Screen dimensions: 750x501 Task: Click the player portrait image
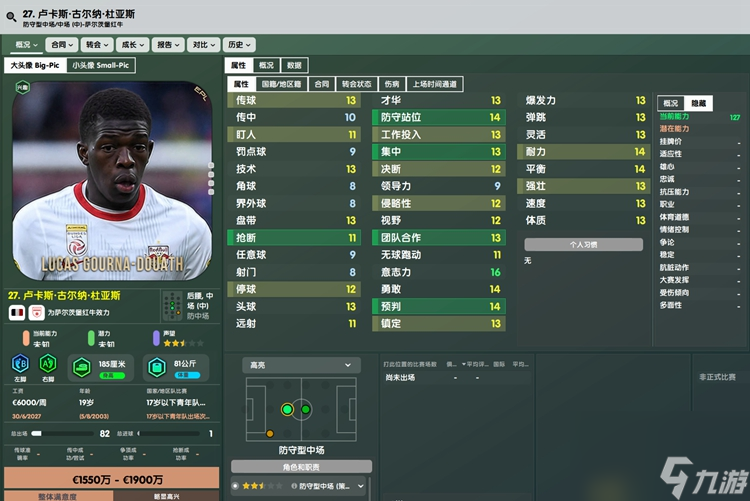112,181
